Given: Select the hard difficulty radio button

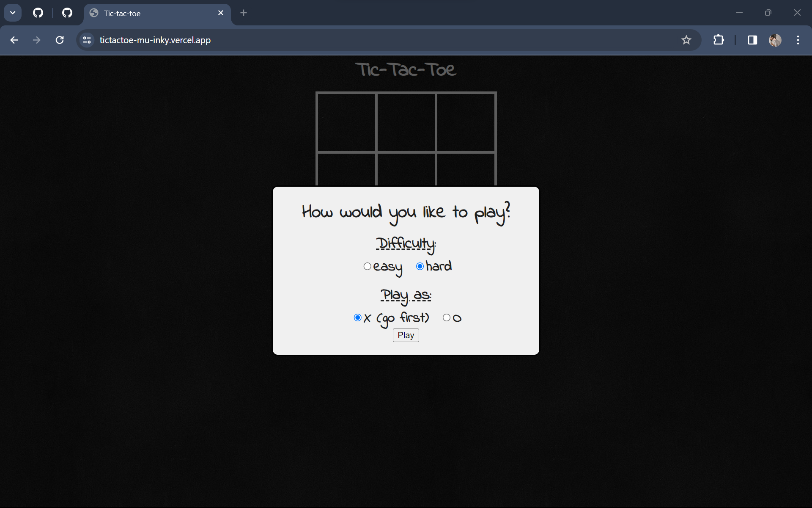Looking at the screenshot, I should [x=420, y=266].
